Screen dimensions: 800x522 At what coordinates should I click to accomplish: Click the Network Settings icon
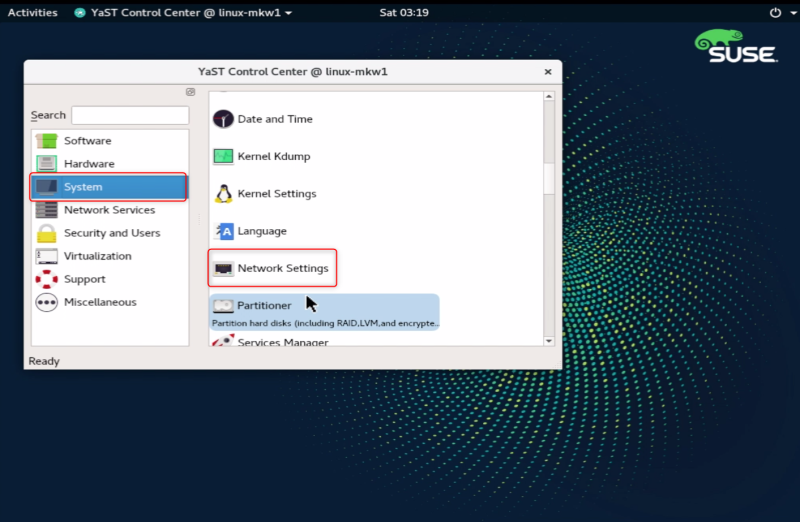223,268
